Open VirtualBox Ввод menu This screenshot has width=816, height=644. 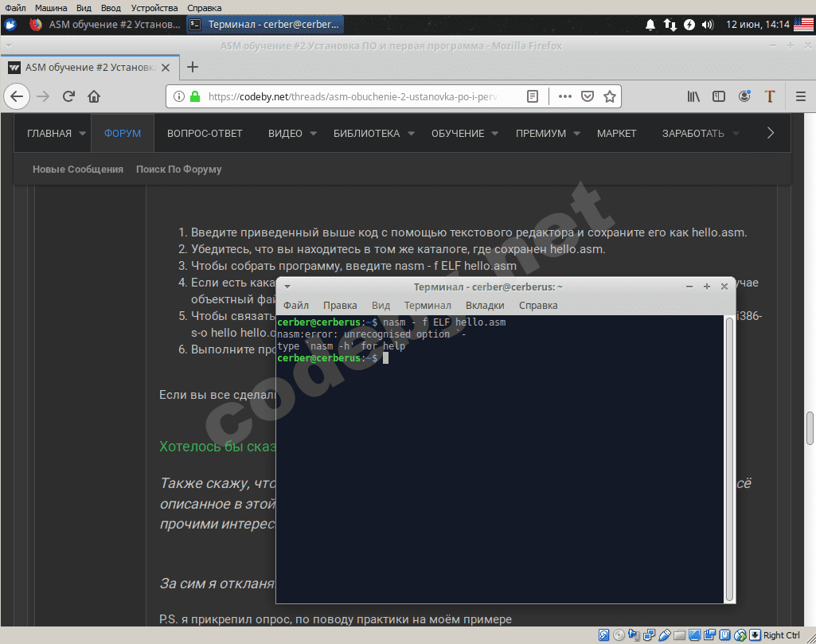pos(111,8)
